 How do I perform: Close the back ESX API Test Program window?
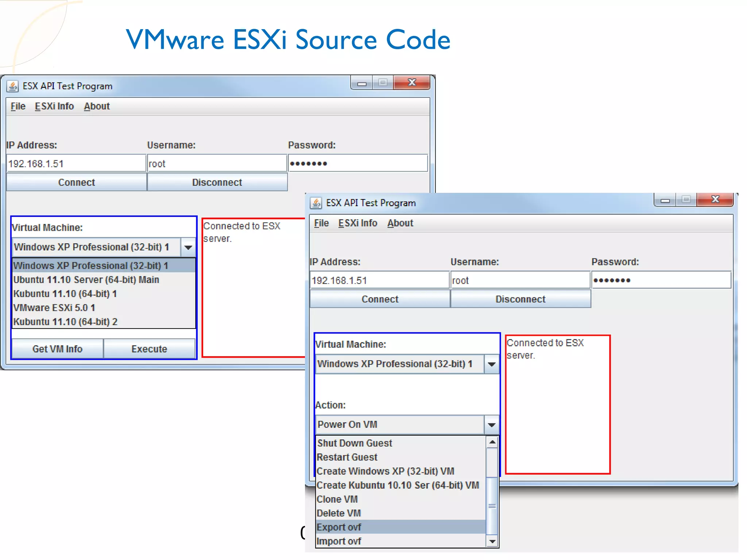[412, 83]
